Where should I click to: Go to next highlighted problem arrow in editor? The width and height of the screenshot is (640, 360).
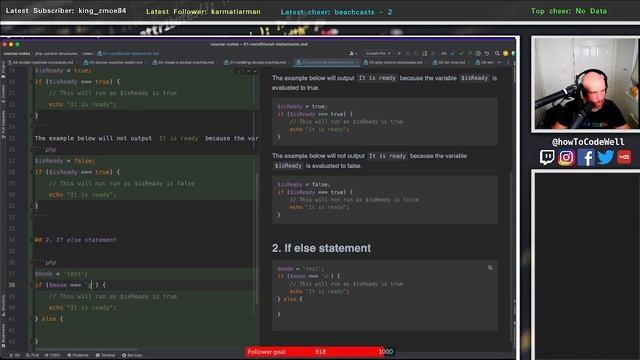255,71
